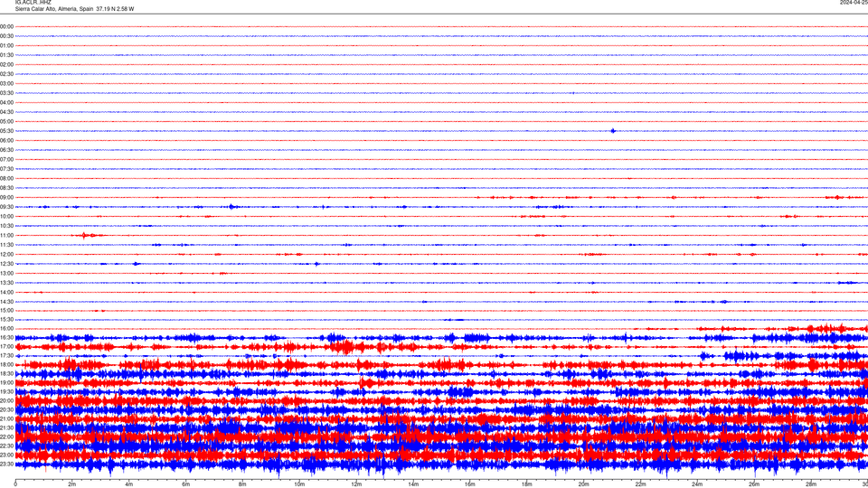Click the 05:00 trace time label
Screen dimensions: 868x488
6,122
